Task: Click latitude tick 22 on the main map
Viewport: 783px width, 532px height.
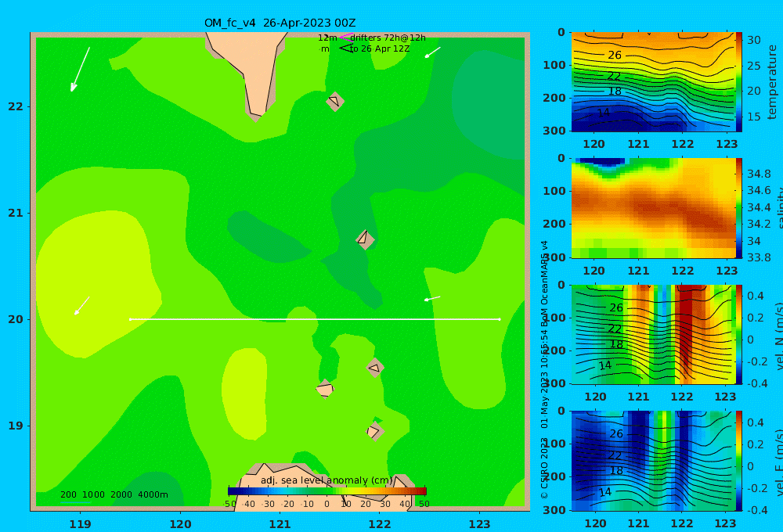Action: click(16, 106)
